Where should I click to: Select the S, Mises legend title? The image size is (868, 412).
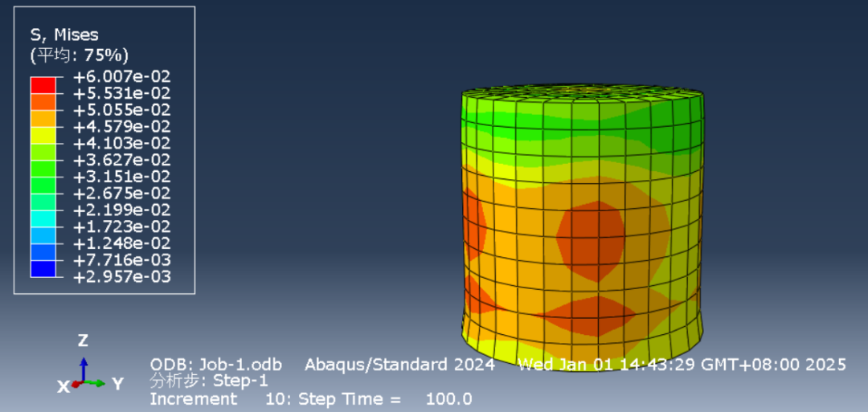click(64, 35)
